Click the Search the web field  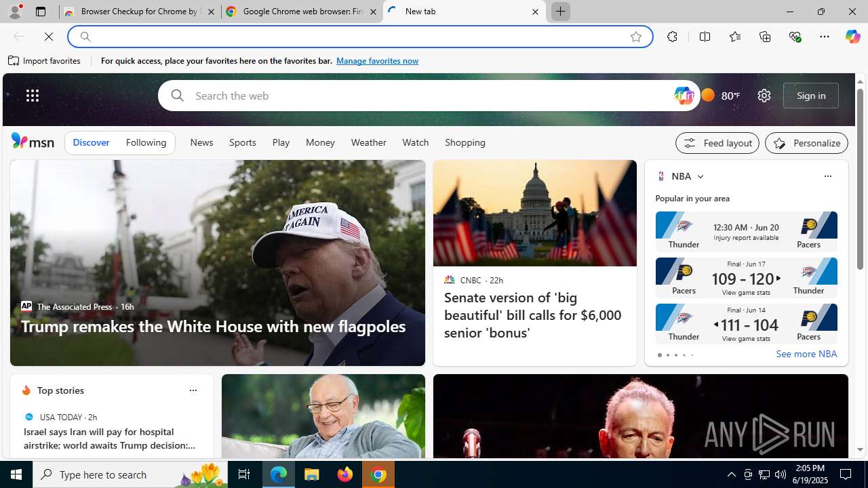click(427, 96)
